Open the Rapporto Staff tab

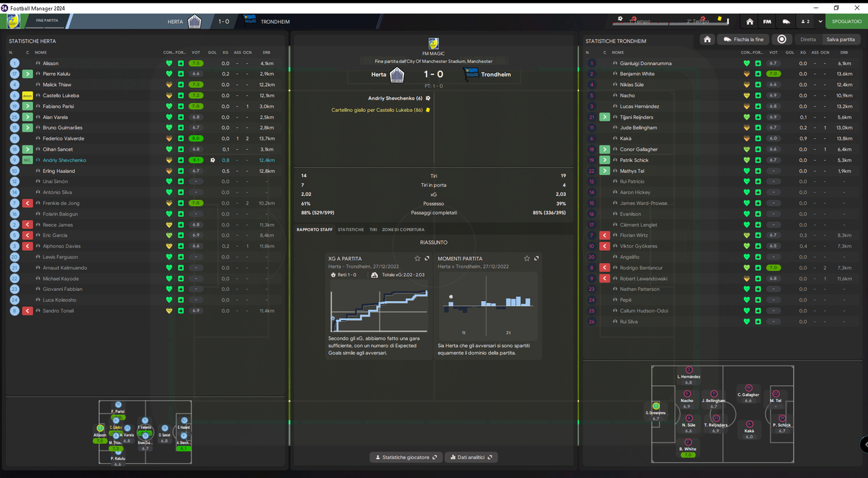315,230
